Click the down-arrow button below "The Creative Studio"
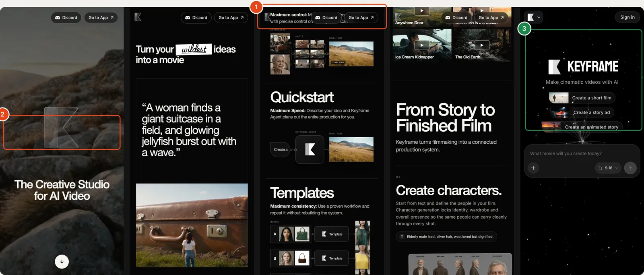Image resolution: width=644 pixels, height=275 pixels. tap(62, 261)
